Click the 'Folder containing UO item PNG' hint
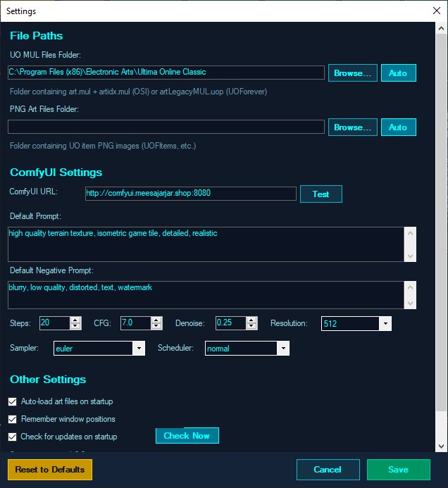This screenshot has width=448, height=488. pyautogui.click(x=103, y=146)
